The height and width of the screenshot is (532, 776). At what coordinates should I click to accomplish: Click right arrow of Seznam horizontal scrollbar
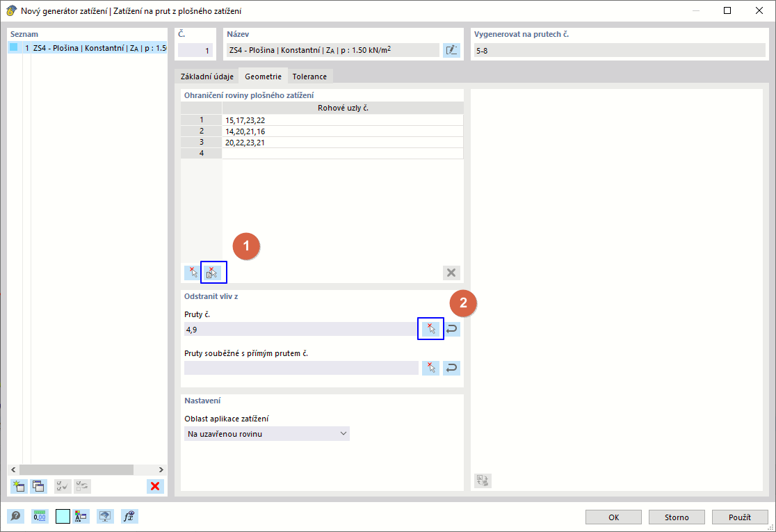point(161,469)
